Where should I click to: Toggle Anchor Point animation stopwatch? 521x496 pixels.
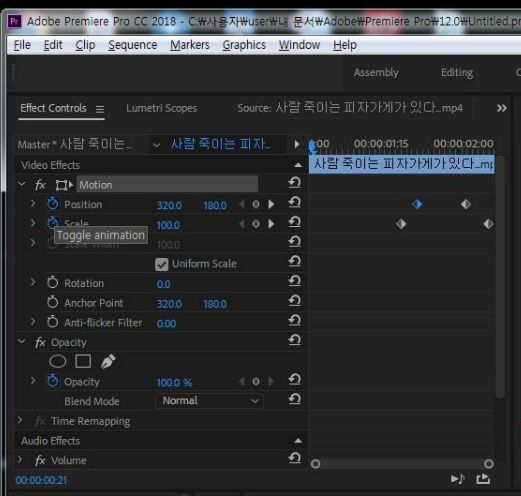[52, 302]
